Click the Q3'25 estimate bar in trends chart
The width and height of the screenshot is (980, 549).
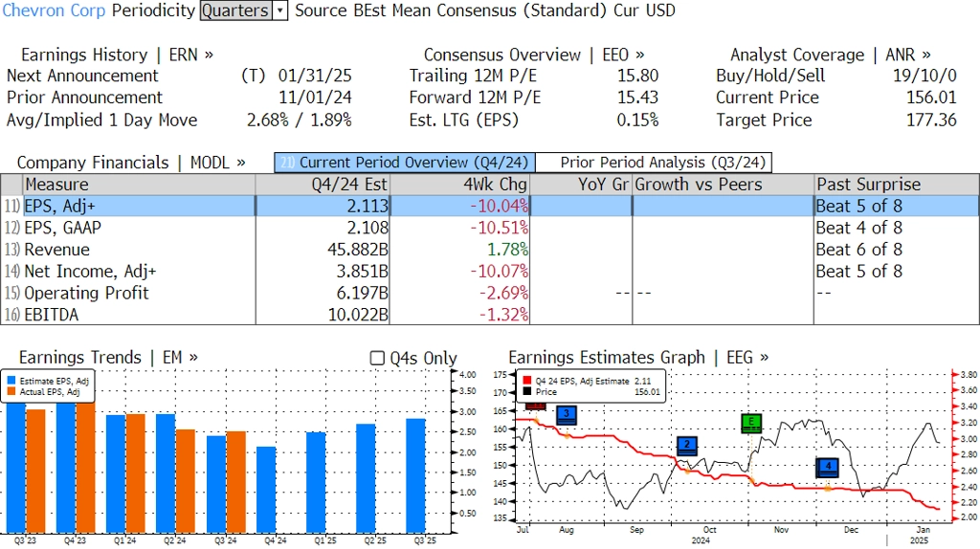(415, 475)
